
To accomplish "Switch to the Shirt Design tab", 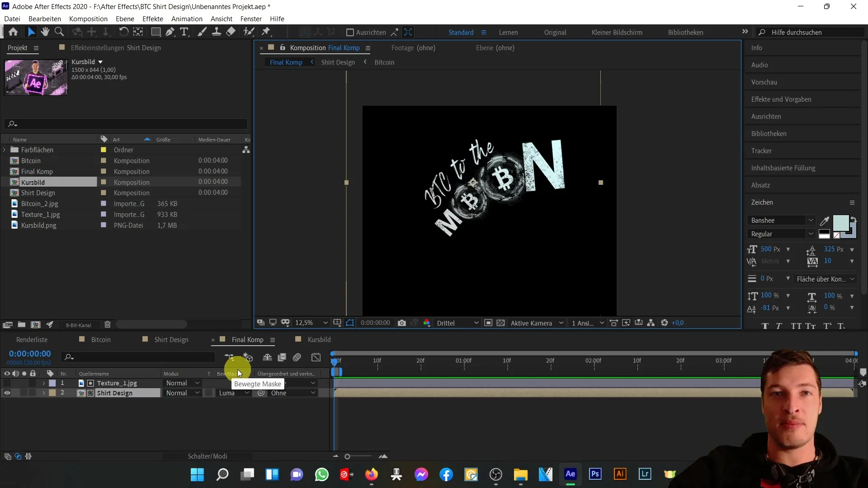I will coord(172,340).
